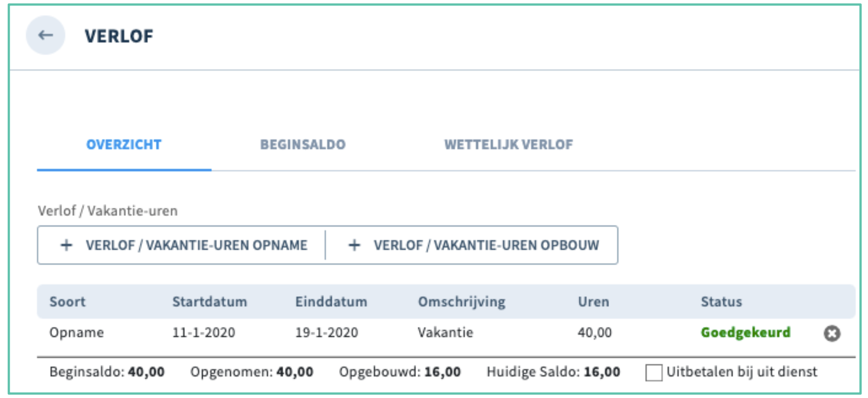Screen dimensions: 868x398
Task: Sort by Soort column header
Action: pos(67,302)
